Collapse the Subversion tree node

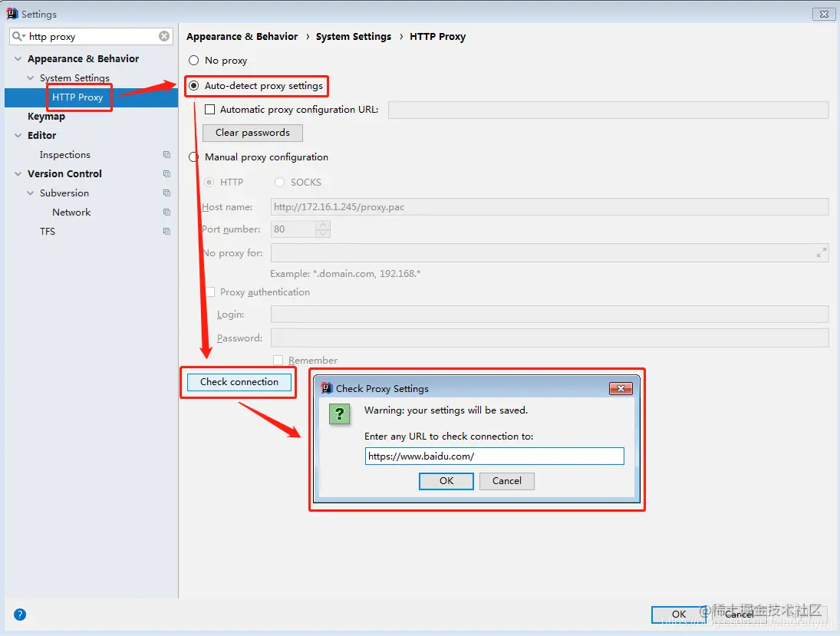pyautogui.click(x=30, y=193)
